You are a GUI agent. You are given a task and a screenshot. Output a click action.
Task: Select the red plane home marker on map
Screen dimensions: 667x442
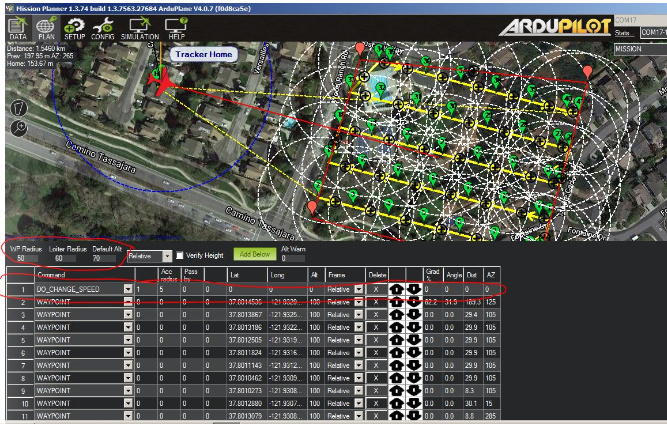pyautogui.click(x=162, y=82)
